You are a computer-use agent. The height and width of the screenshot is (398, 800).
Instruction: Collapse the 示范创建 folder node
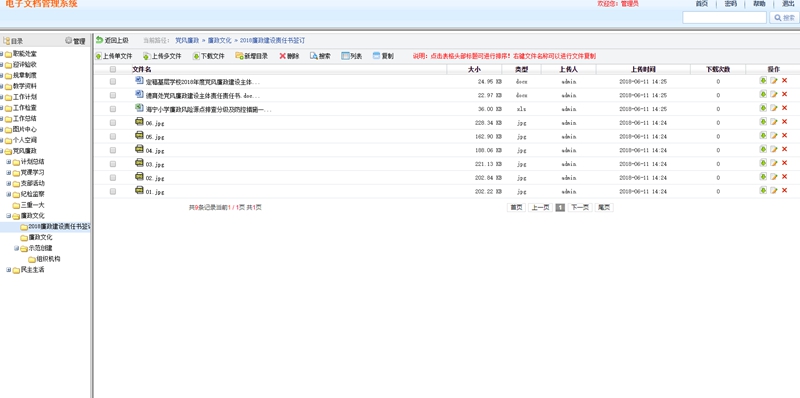[x=16, y=248]
